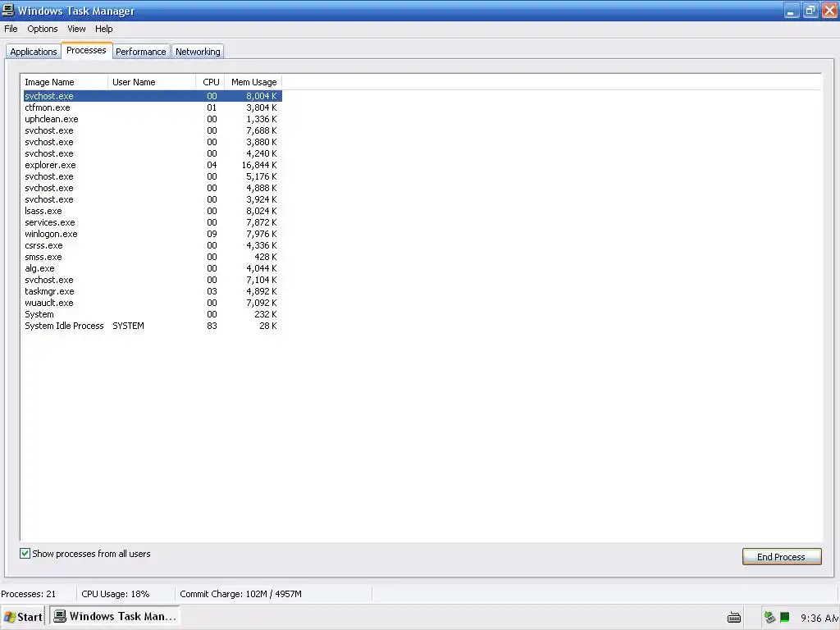Image resolution: width=840 pixels, height=630 pixels.
Task: Select the lsass.exe process
Action: (152, 211)
